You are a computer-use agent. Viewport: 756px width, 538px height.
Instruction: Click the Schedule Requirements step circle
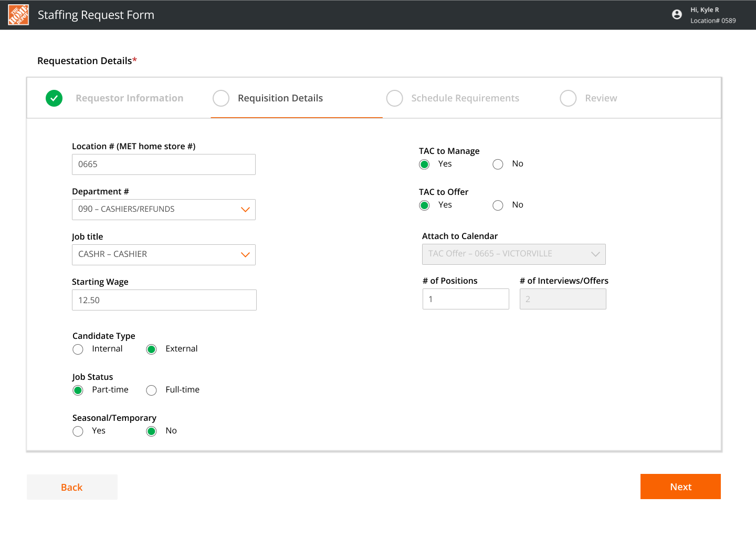(394, 98)
